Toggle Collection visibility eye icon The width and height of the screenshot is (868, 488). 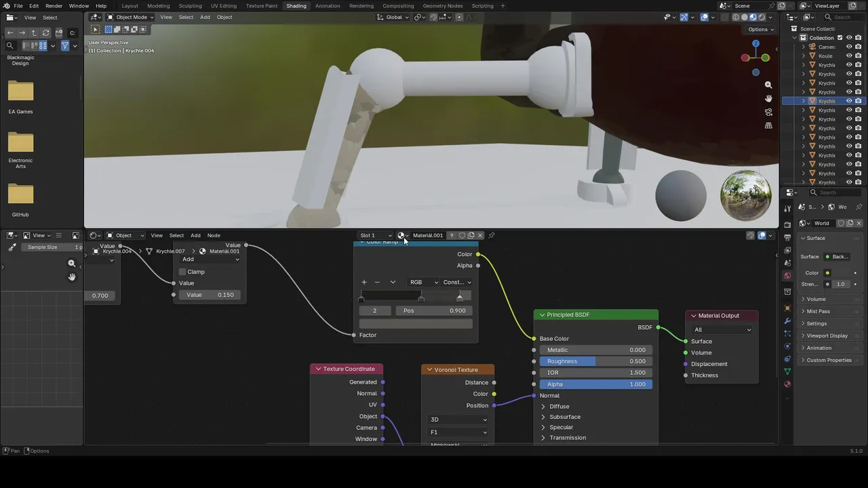point(849,38)
